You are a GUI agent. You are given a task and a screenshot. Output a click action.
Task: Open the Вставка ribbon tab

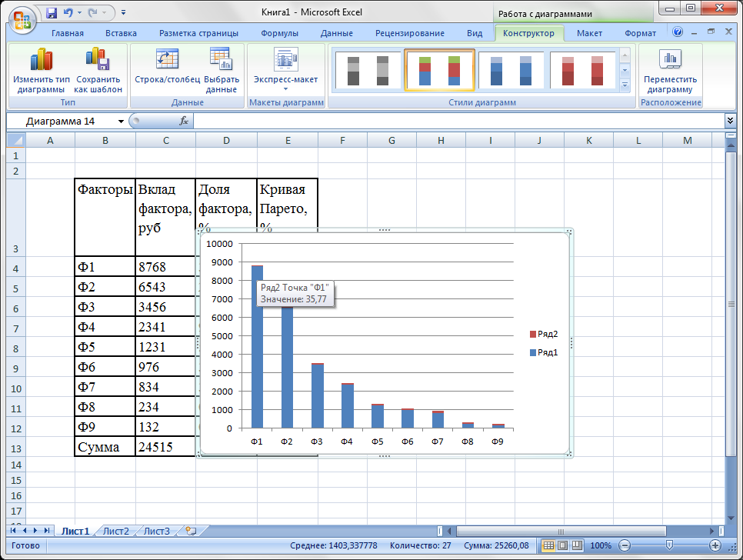pos(121,33)
